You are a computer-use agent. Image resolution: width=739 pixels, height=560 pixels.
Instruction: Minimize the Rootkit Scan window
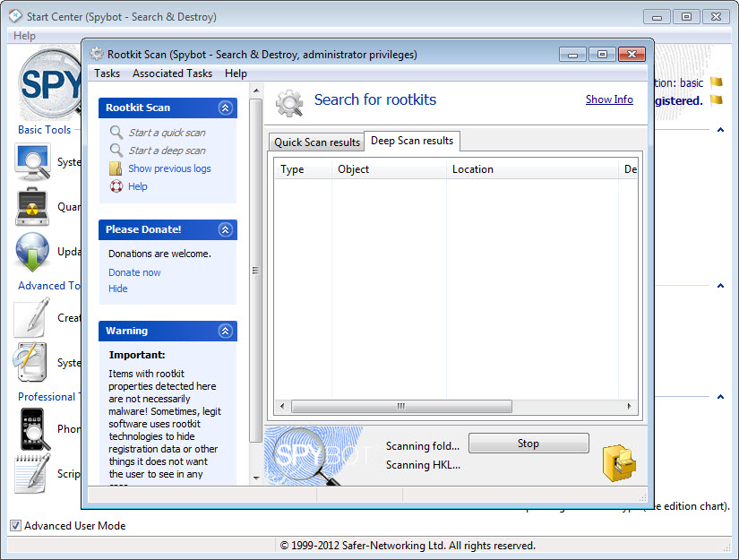572,55
